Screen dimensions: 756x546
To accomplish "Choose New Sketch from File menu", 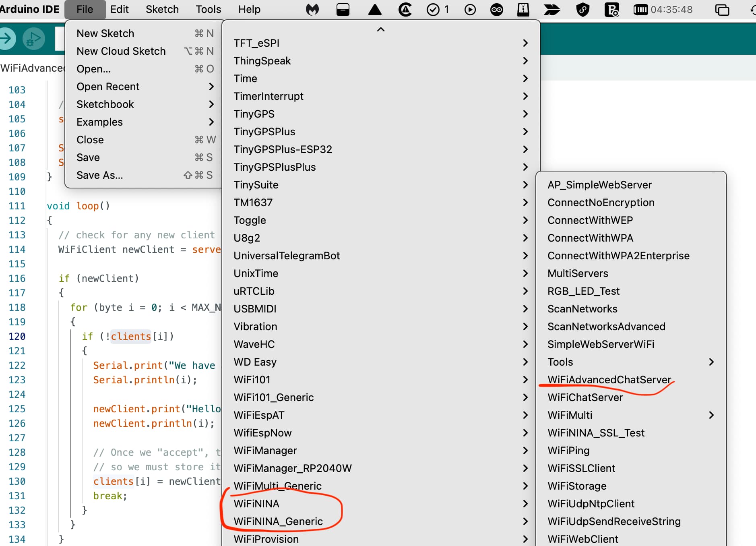I will point(144,33).
